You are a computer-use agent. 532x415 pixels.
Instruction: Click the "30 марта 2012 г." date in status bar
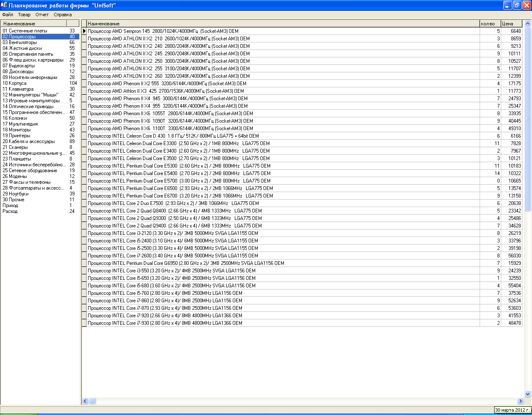click(x=512, y=410)
